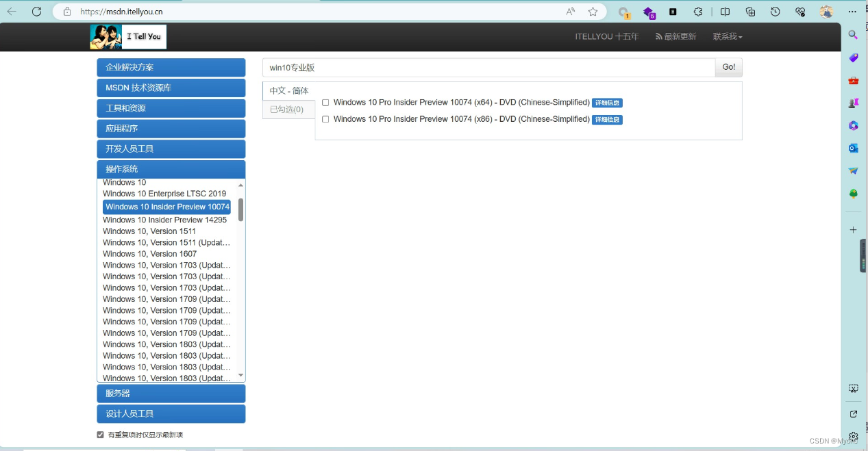Image resolution: width=868 pixels, height=451 pixels.
Task: Open the black N extension icon
Action: coord(673,12)
